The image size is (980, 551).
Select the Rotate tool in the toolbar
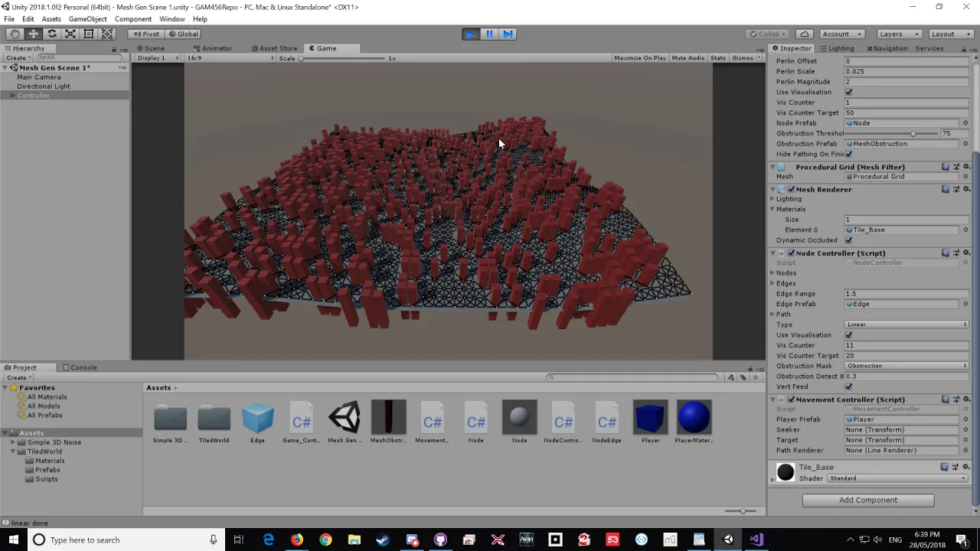(x=52, y=34)
